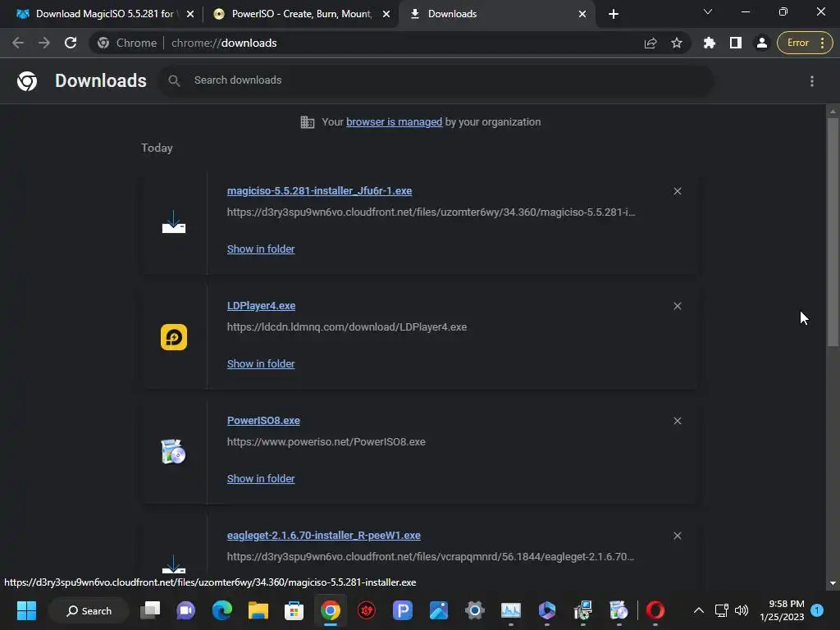
Task: Open a new tab with plus button
Action: pos(614,14)
